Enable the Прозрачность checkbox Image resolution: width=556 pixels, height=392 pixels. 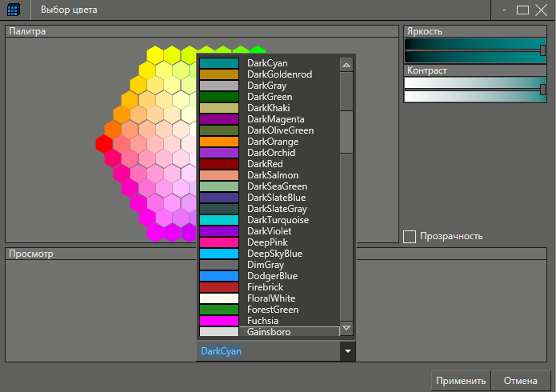[x=410, y=236]
